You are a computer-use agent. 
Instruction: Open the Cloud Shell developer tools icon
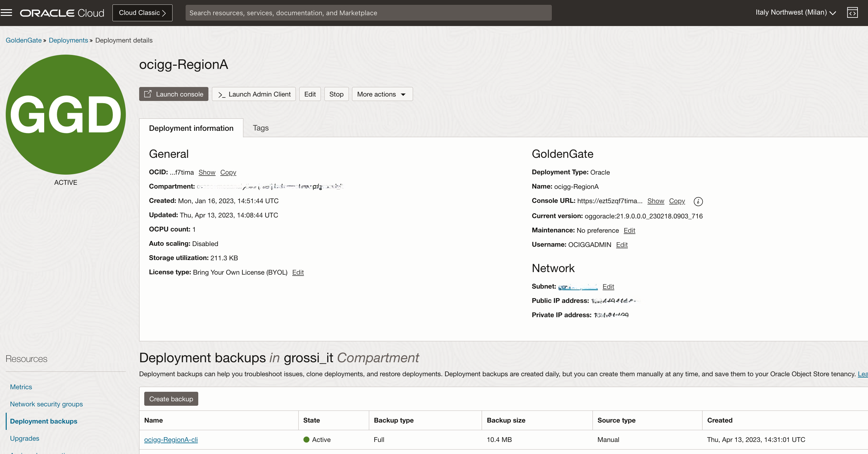point(852,13)
